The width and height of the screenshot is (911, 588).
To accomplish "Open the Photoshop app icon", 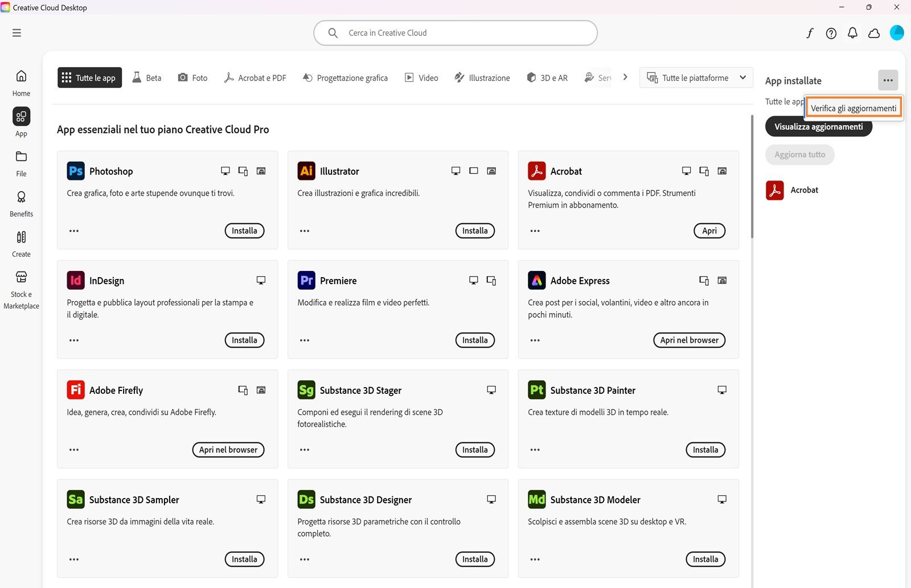I will (x=75, y=171).
